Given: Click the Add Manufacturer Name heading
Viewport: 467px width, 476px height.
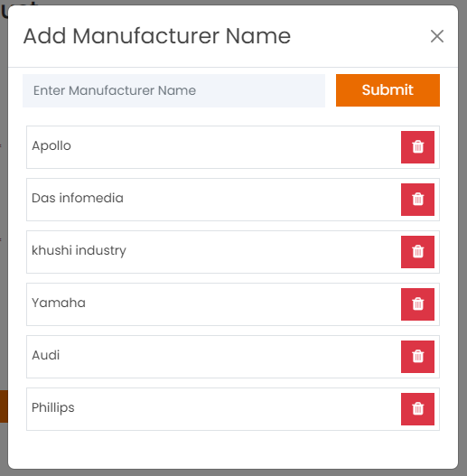Looking at the screenshot, I should point(157,36).
